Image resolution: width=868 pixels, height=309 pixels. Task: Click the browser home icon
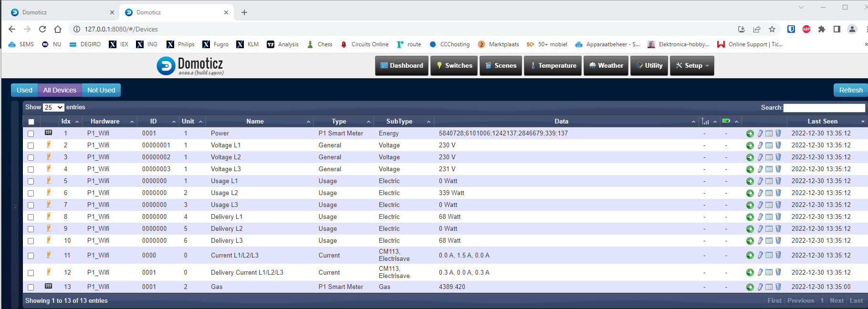(58, 29)
